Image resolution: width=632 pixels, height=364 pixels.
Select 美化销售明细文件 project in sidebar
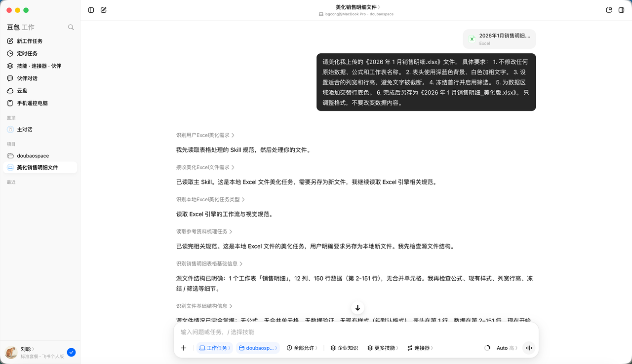click(x=40, y=167)
